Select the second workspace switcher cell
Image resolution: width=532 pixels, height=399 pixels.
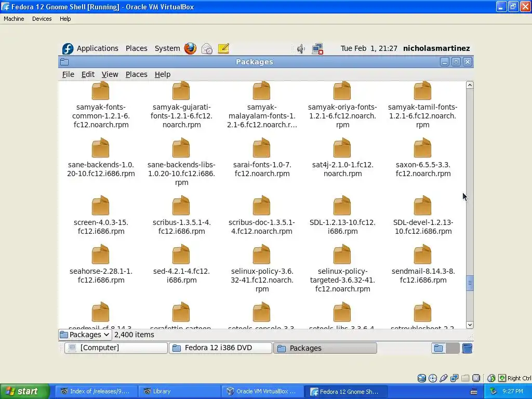coord(453,348)
